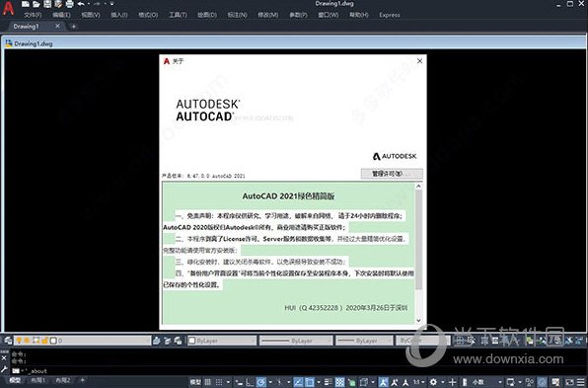Open the 视图(V) menu
Viewport: 588px width, 388px height.
[x=91, y=15]
